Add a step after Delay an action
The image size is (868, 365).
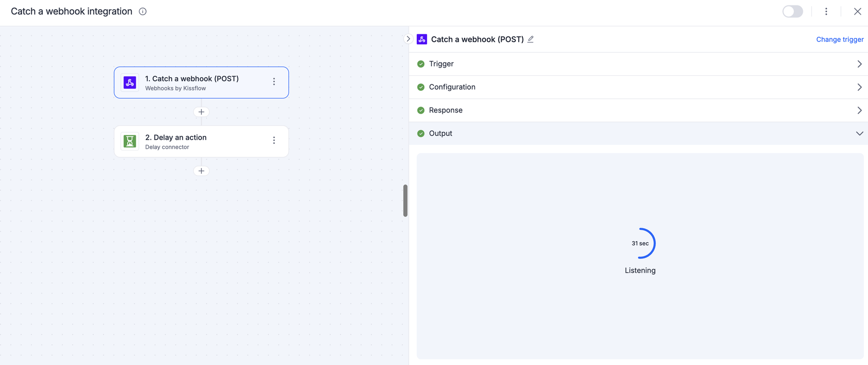click(x=201, y=171)
